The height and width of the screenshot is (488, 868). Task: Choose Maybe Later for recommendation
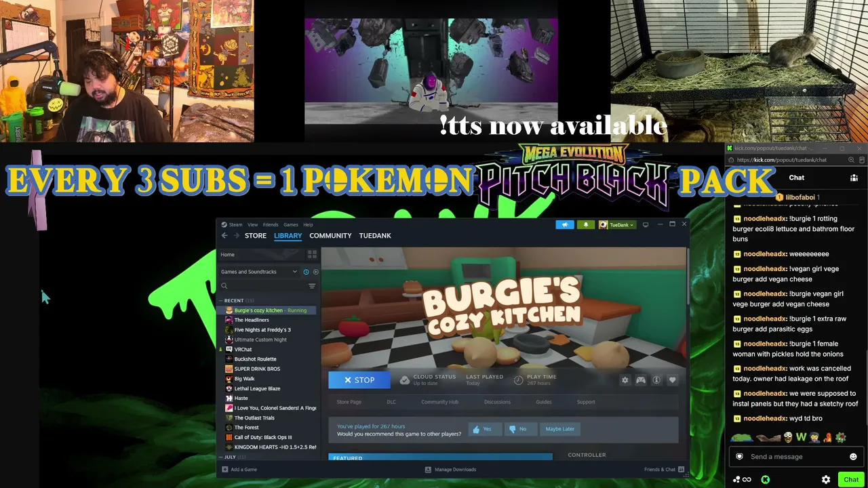click(559, 429)
